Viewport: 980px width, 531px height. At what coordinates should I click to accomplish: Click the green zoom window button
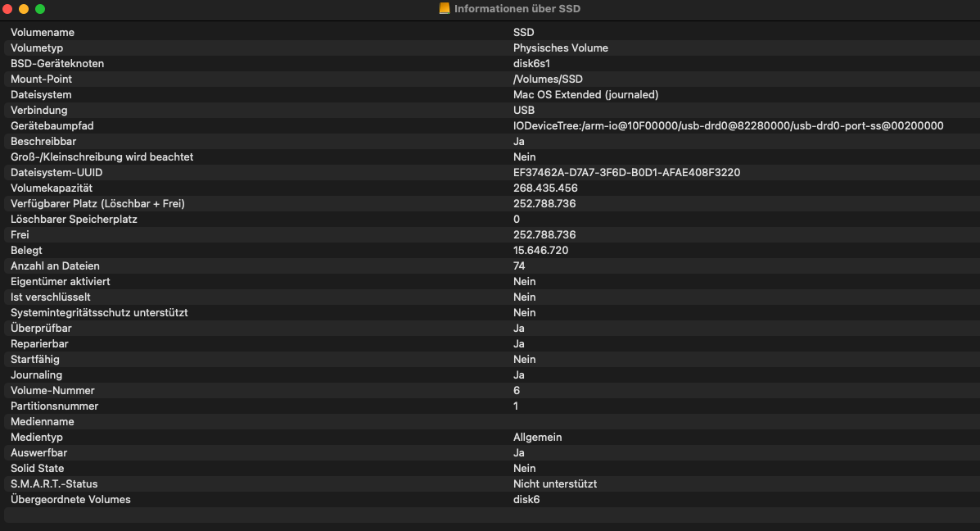click(x=40, y=9)
